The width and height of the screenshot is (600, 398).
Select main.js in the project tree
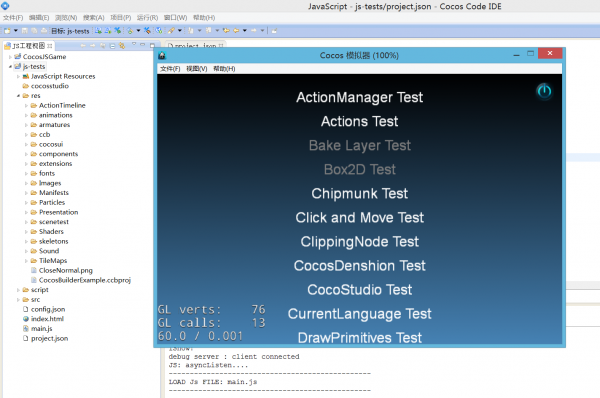click(41, 329)
